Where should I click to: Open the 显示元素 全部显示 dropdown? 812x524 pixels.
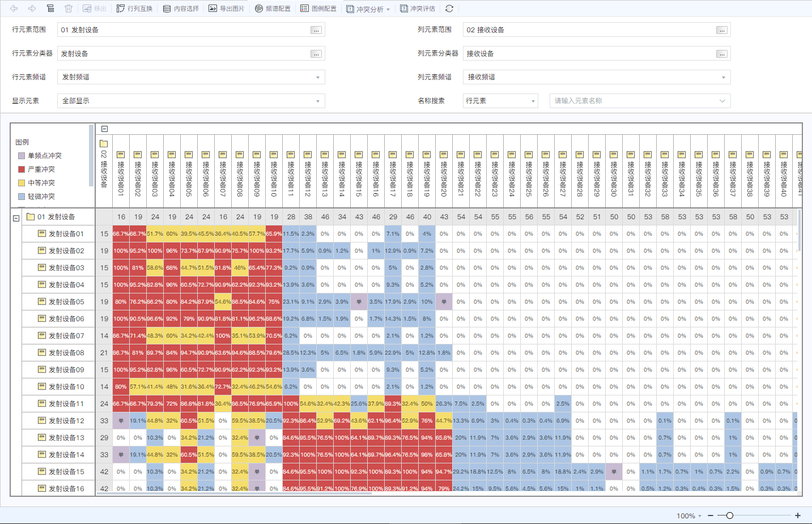(191, 101)
